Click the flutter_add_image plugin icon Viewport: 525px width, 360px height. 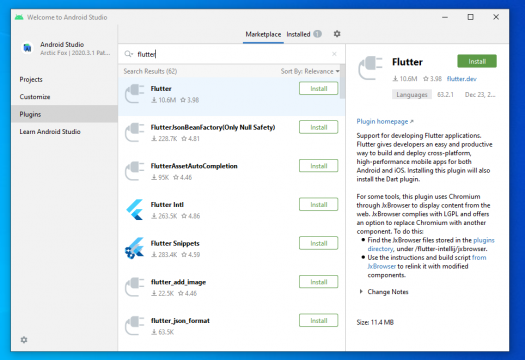point(134,287)
